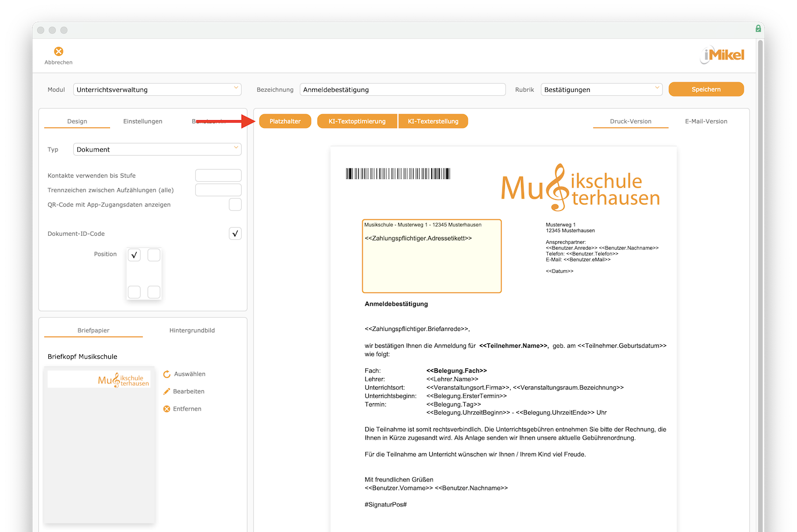Open the Rubrik dropdown Bestätigungen

point(602,89)
